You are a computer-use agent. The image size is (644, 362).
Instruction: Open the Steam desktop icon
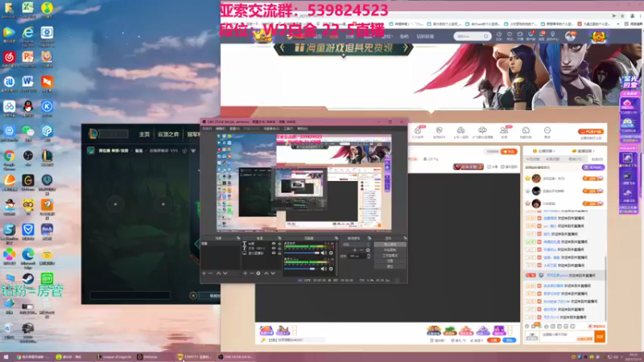click(28, 280)
